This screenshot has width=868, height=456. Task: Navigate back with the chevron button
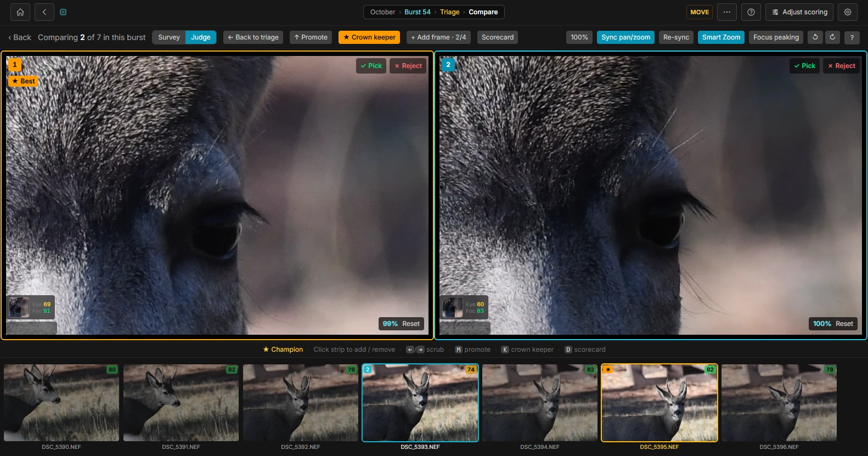pos(44,12)
